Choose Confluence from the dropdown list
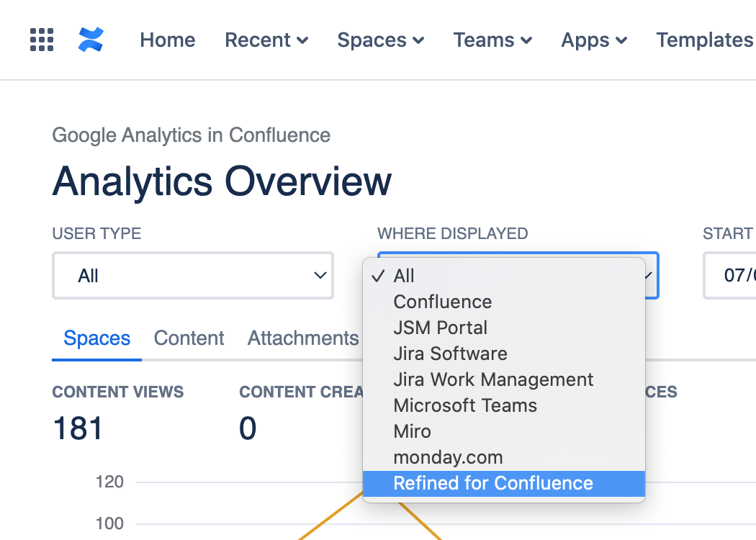This screenshot has height=540, width=756. coord(442,302)
